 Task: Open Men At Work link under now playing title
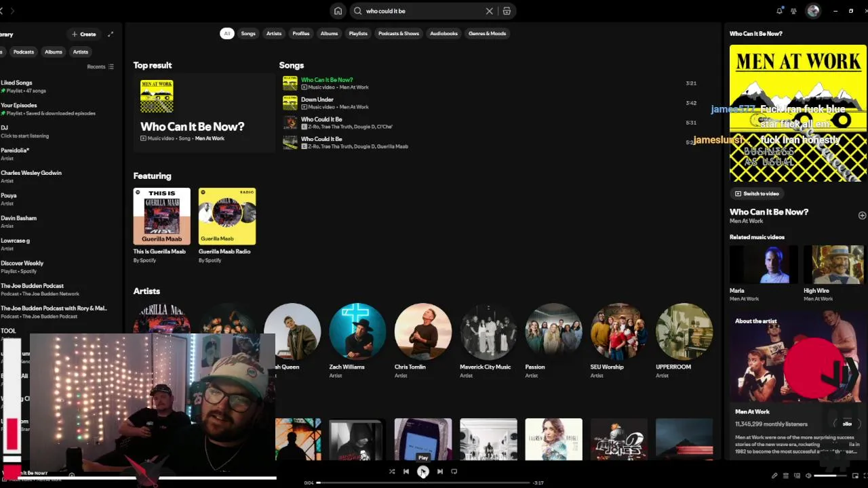(746, 221)
